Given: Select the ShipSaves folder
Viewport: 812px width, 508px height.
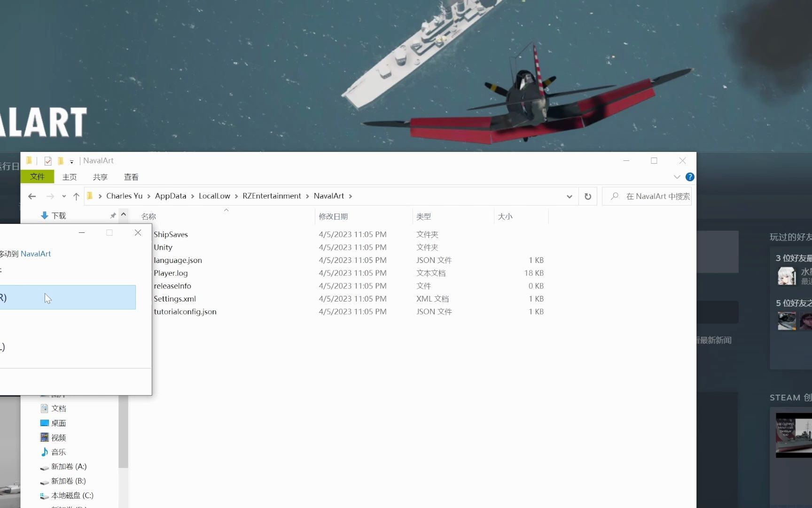Looking at the screenshot, I should 171,234.
